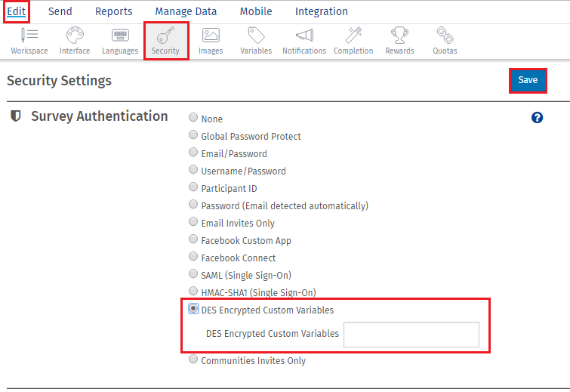570x392 pixels.
Task: Choose SAML (Single Sign-On) authentication
Action: (194, 275)
